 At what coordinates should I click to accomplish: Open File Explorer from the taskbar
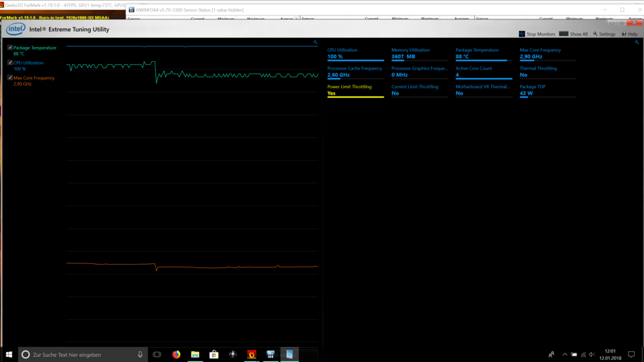[195, 354]
